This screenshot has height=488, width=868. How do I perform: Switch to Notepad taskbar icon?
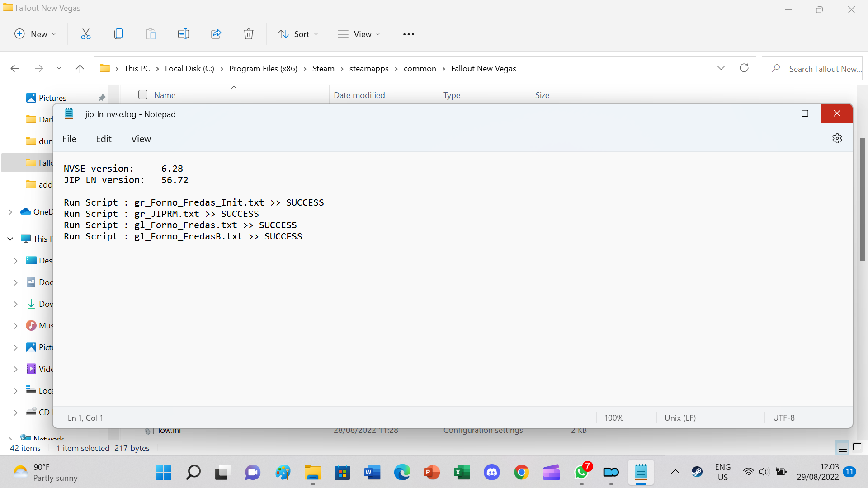641,473
